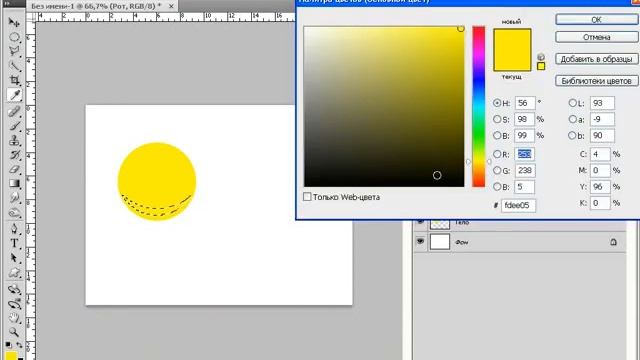This screenshot has width=640, height=360.
Task: Click the switch foreground/background colors arrow
Action: pos(19,345)
